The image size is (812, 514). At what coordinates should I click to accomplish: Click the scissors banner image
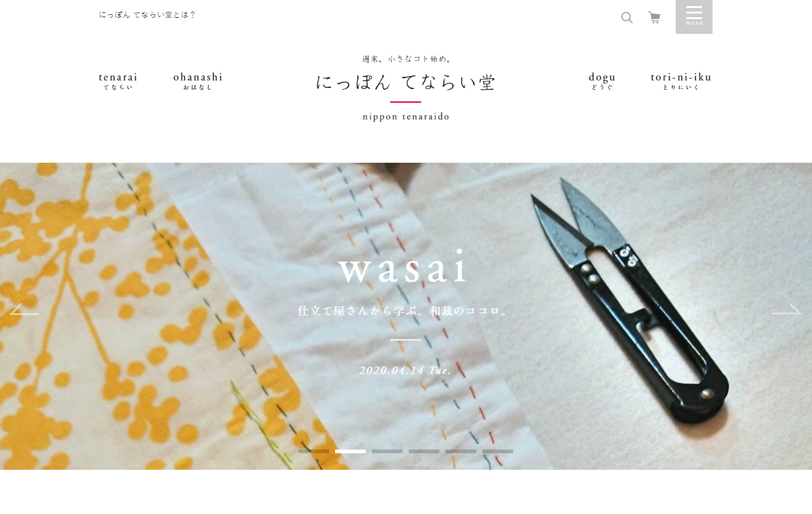click(406, 316)
